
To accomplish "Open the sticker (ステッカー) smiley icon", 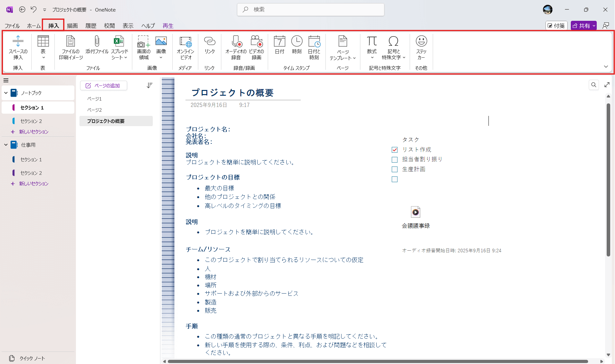I will pyautogui.click(x=421, y=42).
